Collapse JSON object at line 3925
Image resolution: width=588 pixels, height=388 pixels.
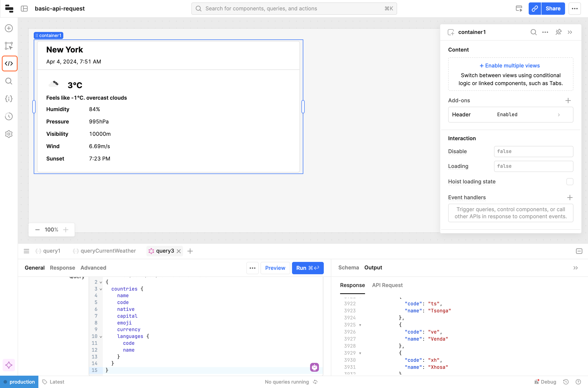(360, 325)
